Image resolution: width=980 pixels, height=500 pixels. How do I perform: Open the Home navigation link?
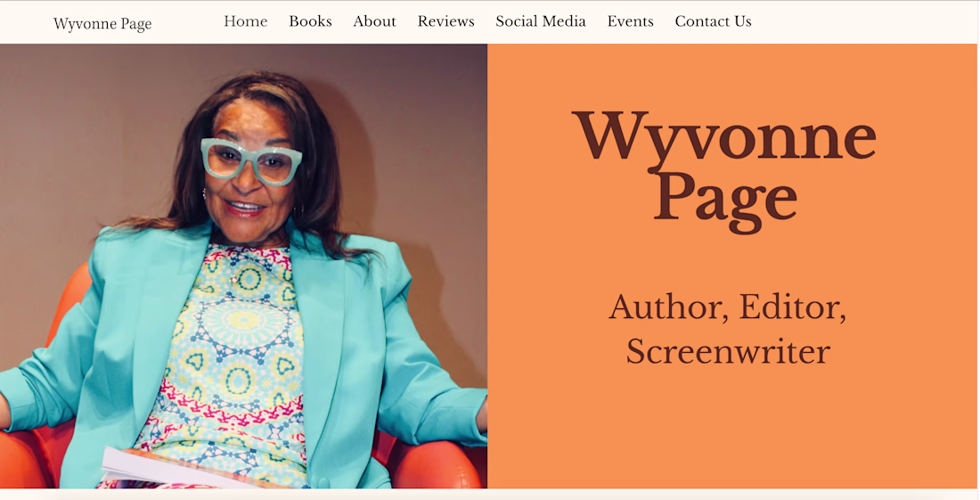coord(246,22)
